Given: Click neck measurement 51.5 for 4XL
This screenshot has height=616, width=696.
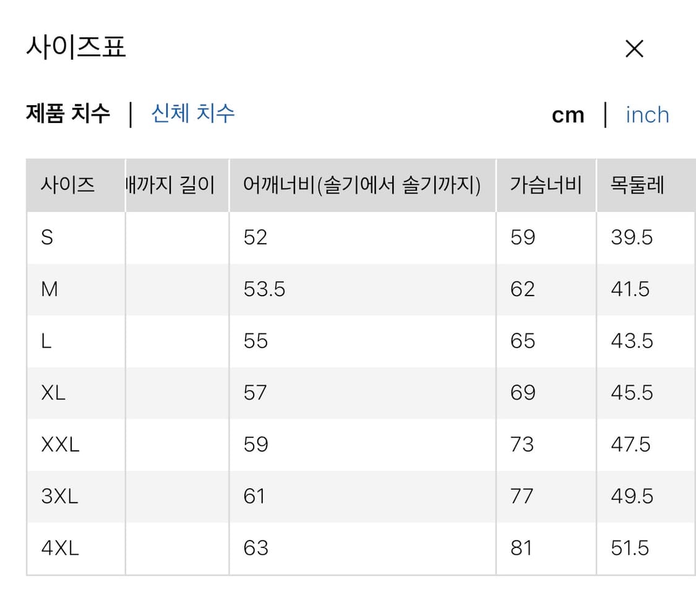Looking at the screenshot, I should [x=632, y=547].
